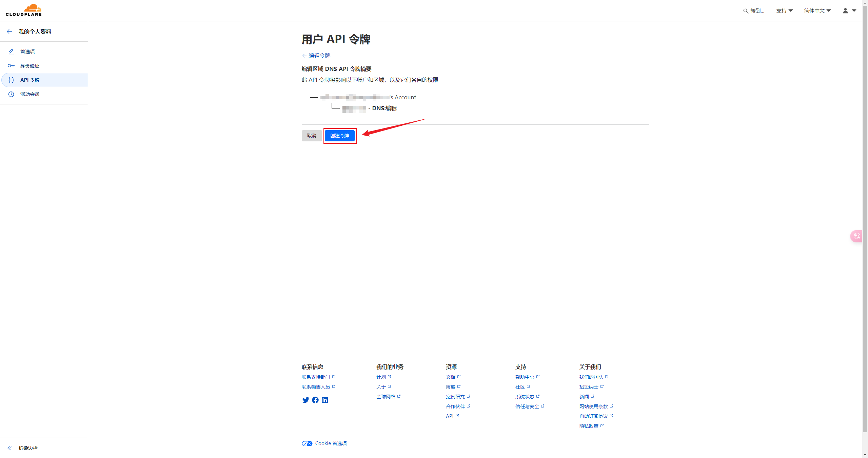Click the Cloudflare logo
This screenshot has width=868, height=458.
click(24, 10)
